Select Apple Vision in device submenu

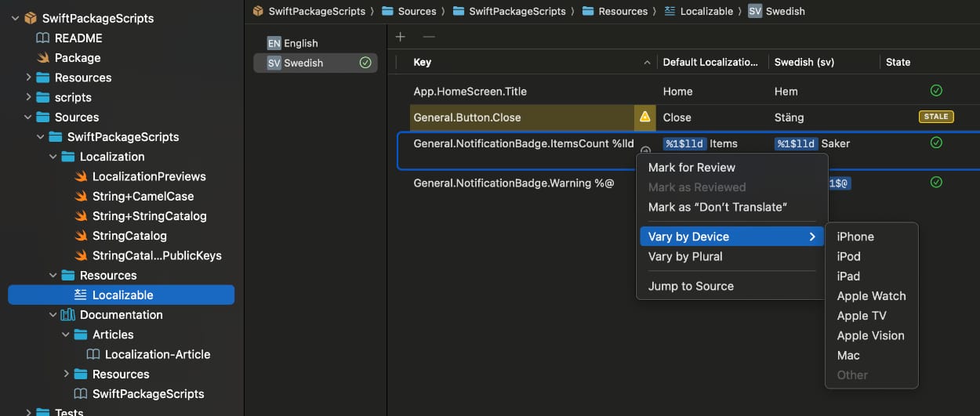click(871, 335)
